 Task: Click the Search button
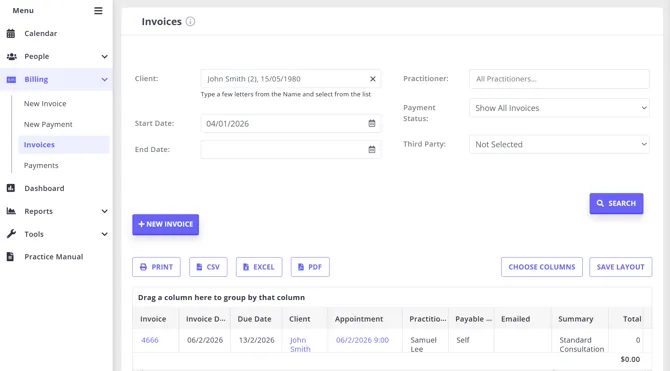(616, 203)
